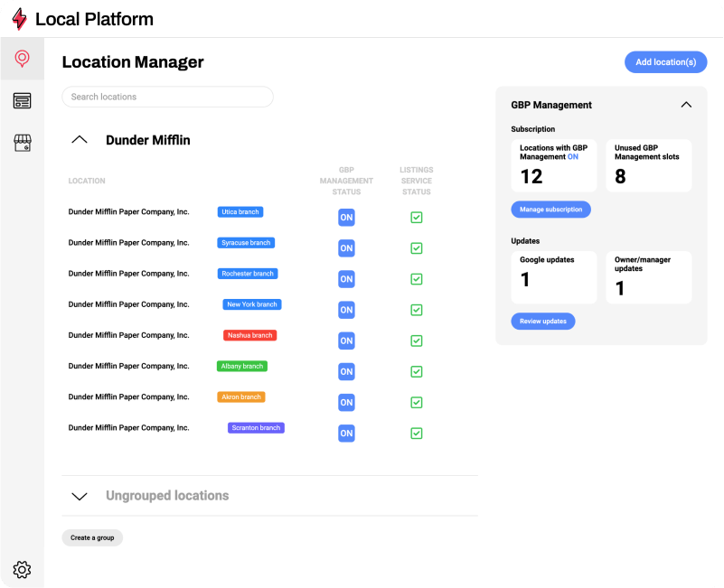Click GBP MANAGEMENT STATUS column header
Screen dimensions: 724x588
click(346, 181)
